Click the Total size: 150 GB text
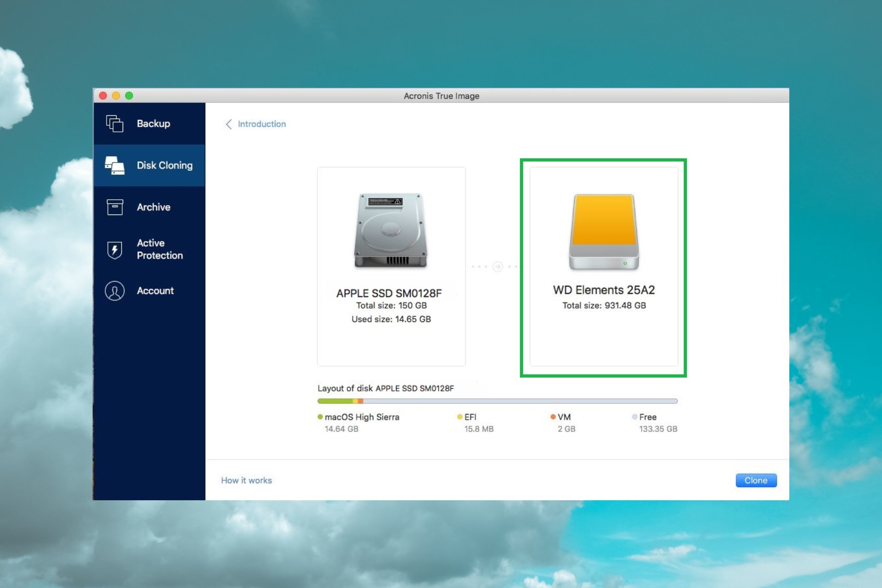Screen dimensions: 882x588 pyautogui.click(x=391, y=305)
